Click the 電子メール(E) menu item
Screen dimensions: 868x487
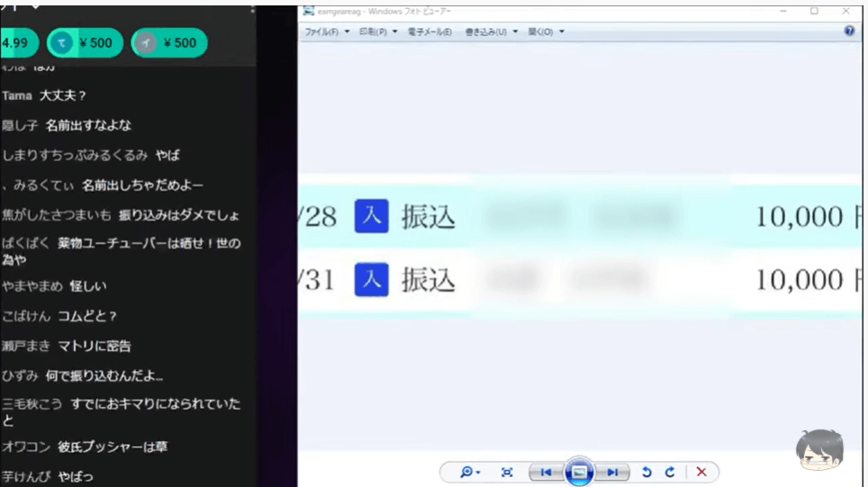(x=431, y=32)
